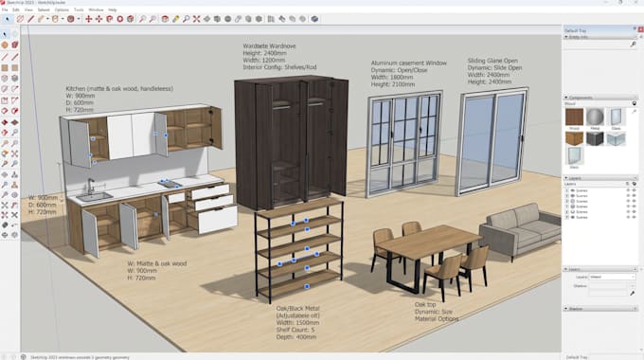The width and height of the screenshot is (644, 360).
Task: Collapse the Layers panel header
Action: tap(566, 178)
